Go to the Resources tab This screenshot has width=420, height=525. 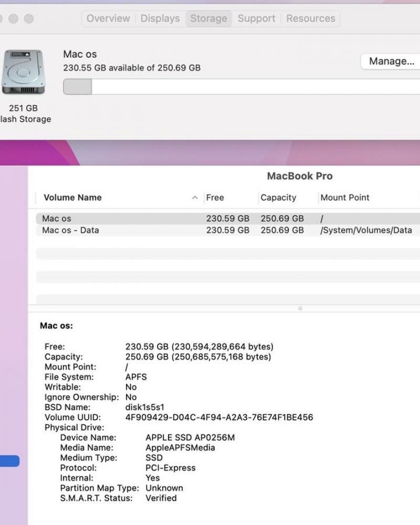tap(310, 18)
